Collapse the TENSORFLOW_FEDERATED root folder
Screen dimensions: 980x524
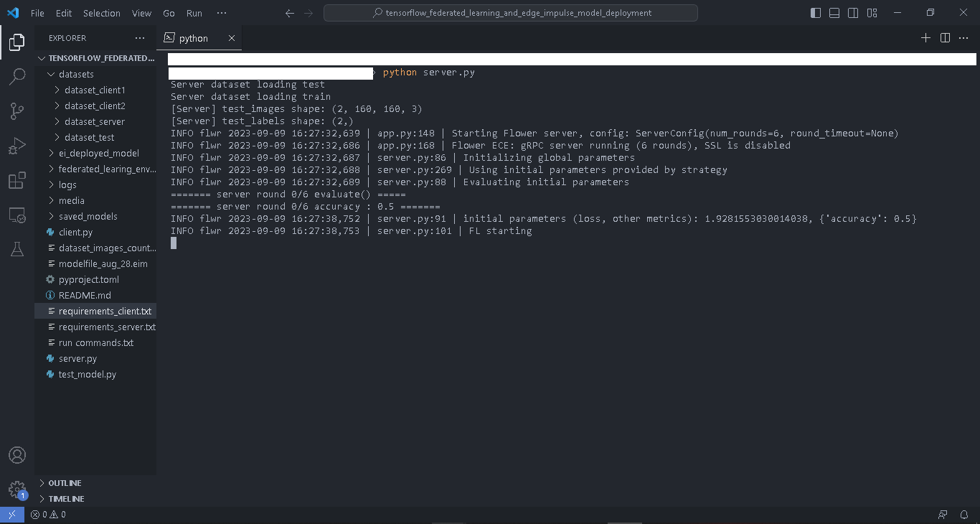click(x=95, y=58)
